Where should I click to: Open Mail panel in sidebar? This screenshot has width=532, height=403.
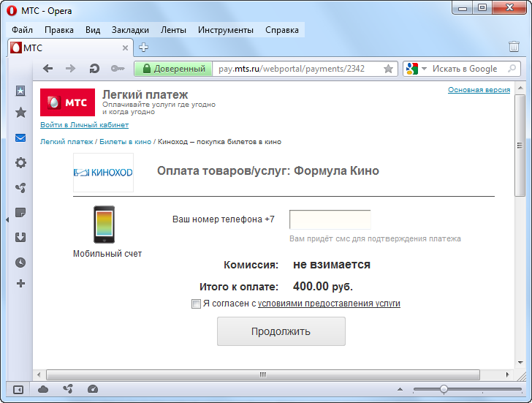click(x=20, y=138)
